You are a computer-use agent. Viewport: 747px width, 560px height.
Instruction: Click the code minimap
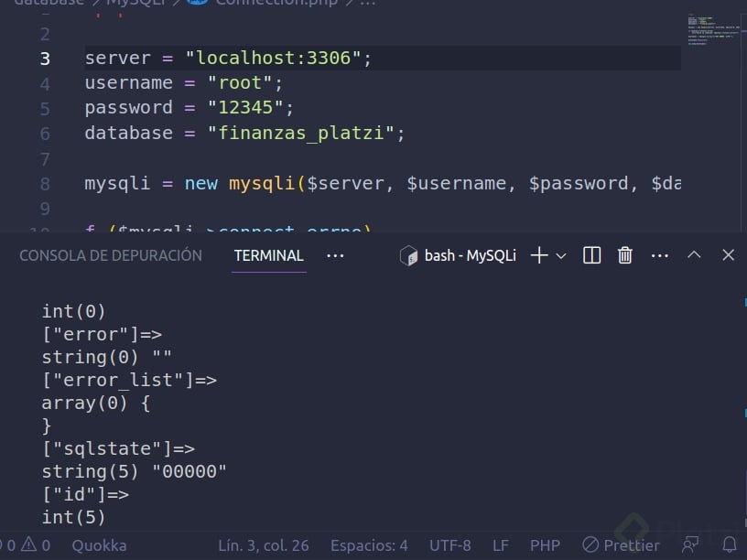pos(712,30)
